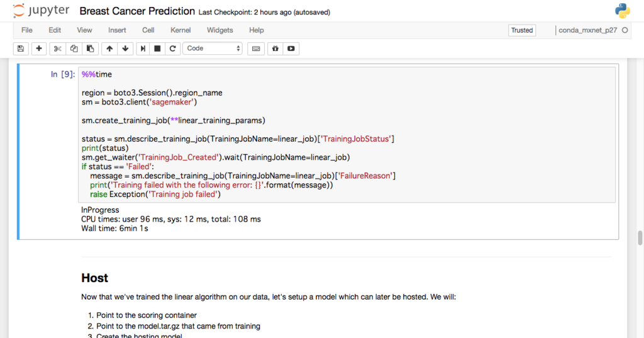The image size is (644, 338).
Task: Click the gift icon in the toolbar
Action: (x=275, y=48)
